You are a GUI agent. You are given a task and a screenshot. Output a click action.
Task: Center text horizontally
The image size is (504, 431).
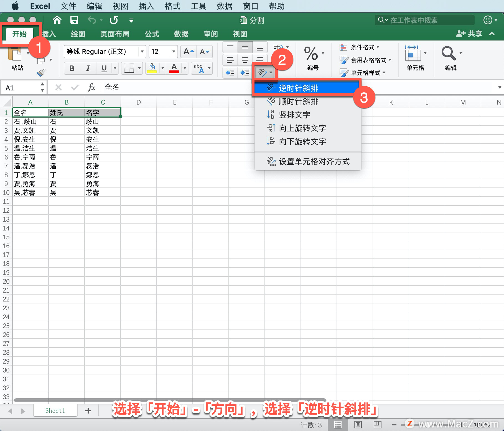point(245,60)
